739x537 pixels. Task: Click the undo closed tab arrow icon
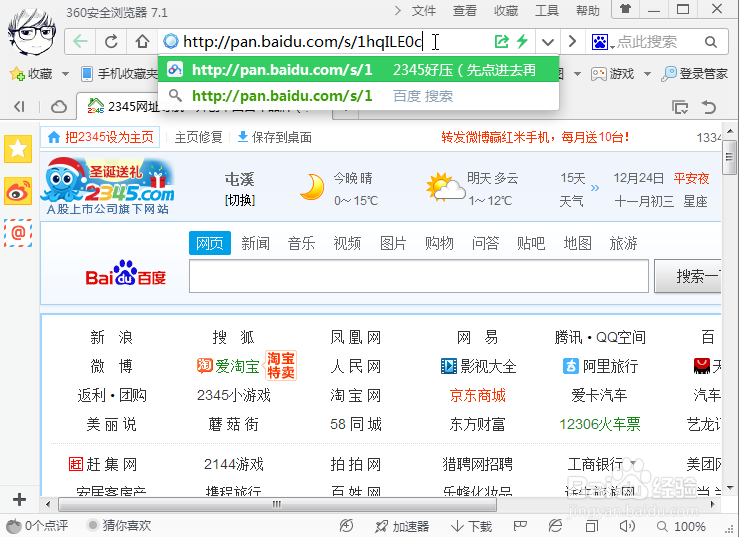[709, 107]
